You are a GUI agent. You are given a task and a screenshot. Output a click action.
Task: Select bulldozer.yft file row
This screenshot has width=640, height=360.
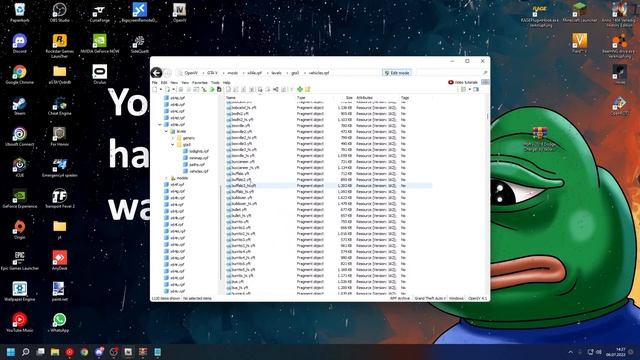pyautogui.click(x=329, y=198)
